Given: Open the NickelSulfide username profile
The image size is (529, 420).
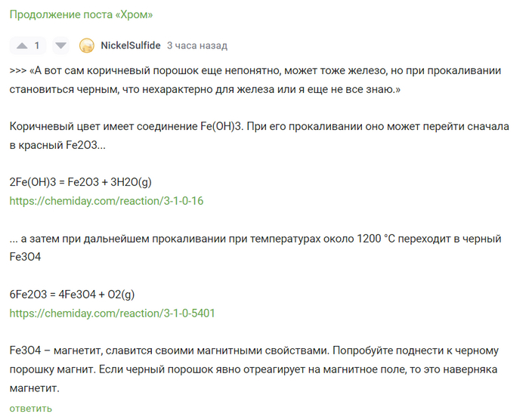Looking at the screenshot, I should (130, 45).
